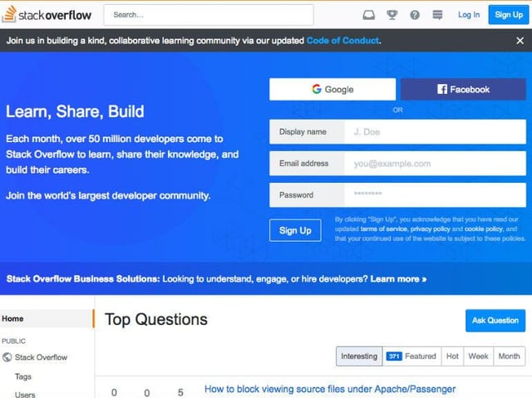Open the inbox icon in header

point(369,15)
